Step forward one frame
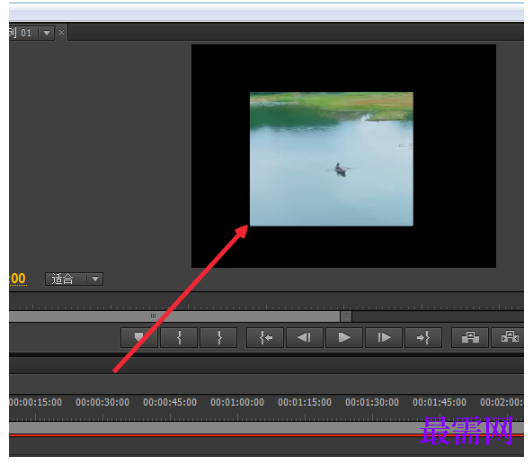The height and width of the screenshot is (462, 532). point(384,337)
